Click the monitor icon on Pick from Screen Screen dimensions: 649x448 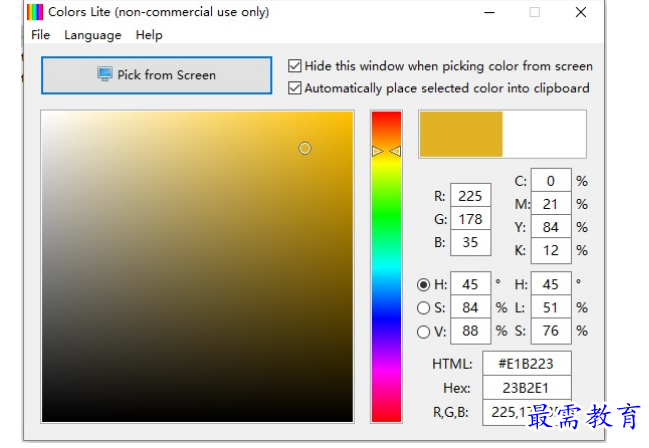point(105,74)
